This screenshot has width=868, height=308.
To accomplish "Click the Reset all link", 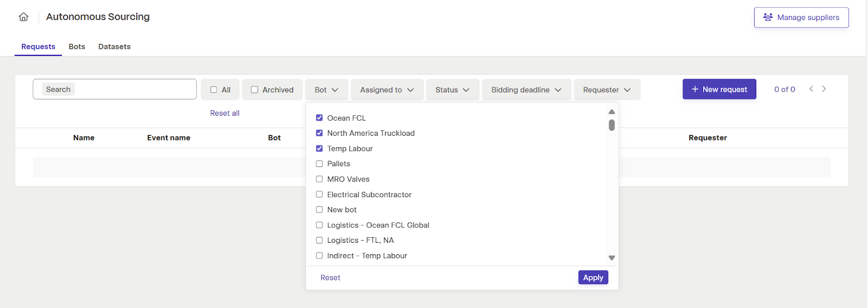I will coord(225,113).
